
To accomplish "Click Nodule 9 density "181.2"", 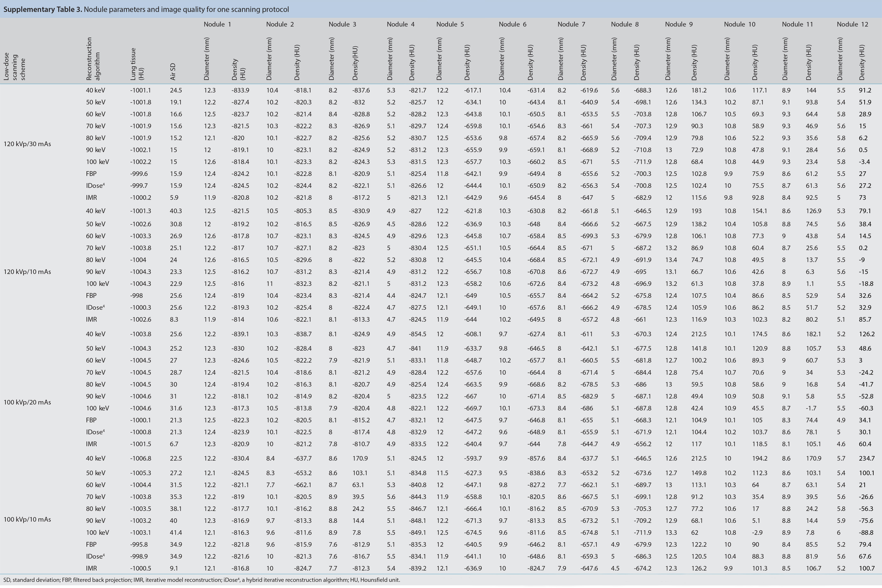I will (699, 90).
